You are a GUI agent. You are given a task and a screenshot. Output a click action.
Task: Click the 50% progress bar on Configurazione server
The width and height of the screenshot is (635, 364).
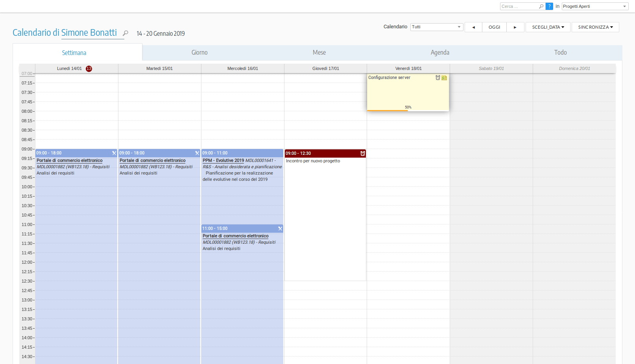tap(388, 110)
